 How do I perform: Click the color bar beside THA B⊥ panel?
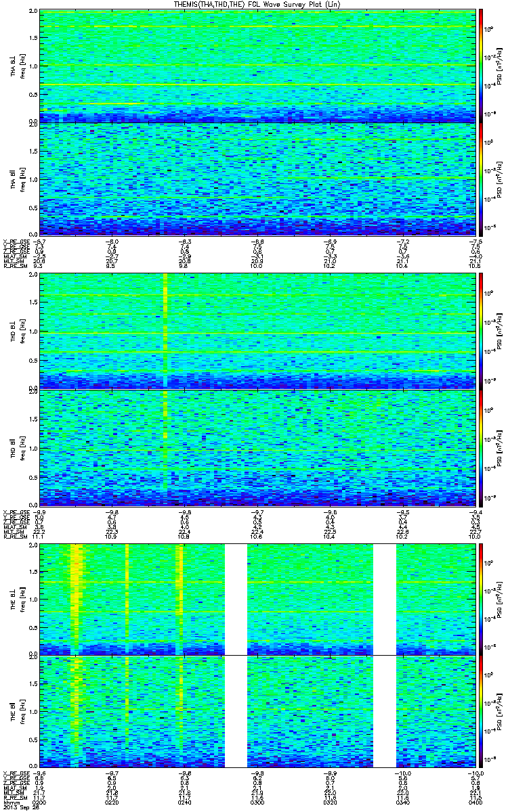481,66
